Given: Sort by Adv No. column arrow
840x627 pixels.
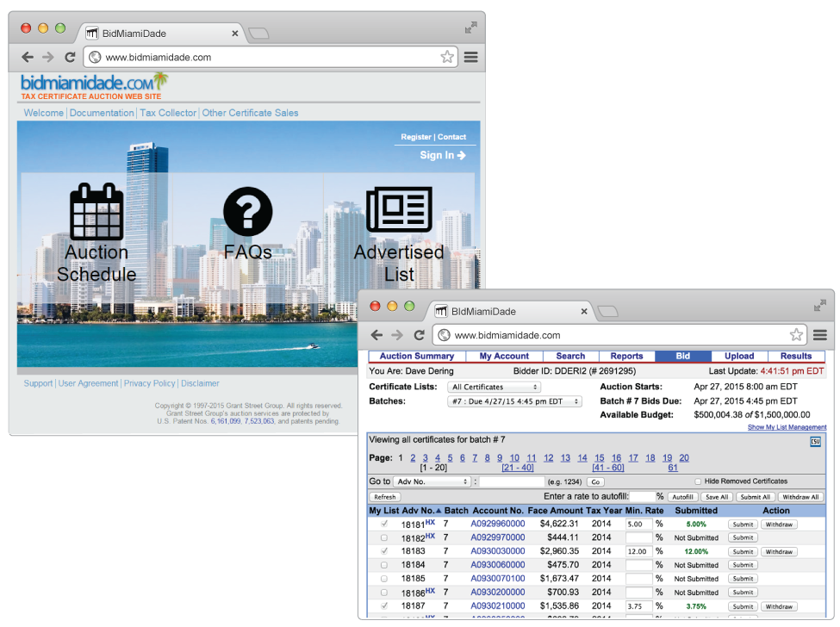Looking at the screenshot, I should (439, 511).
